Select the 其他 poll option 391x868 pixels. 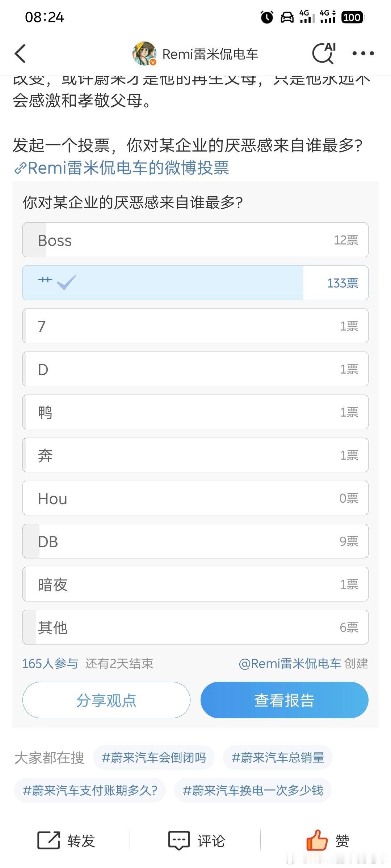[195, 627]
